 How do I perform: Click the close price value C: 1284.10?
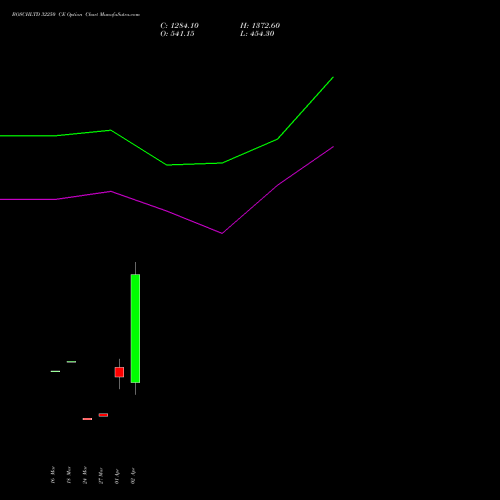[x=179, y=26]
